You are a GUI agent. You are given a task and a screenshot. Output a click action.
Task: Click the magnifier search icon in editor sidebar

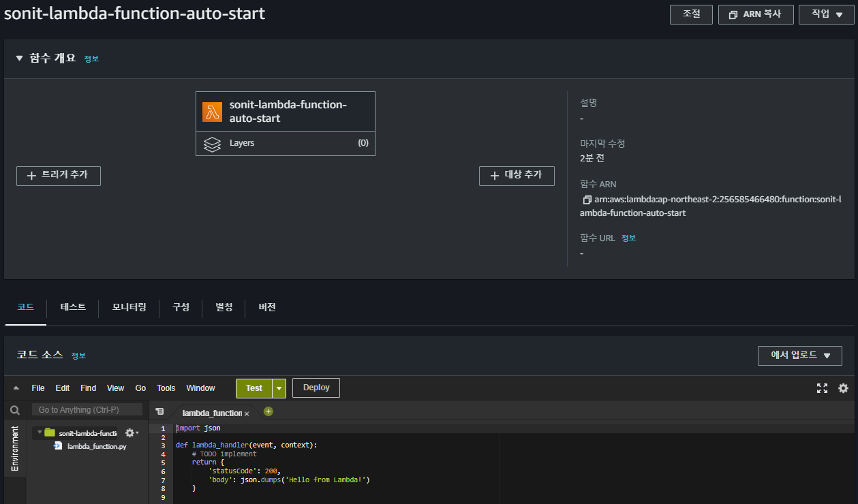pos(15,411)
